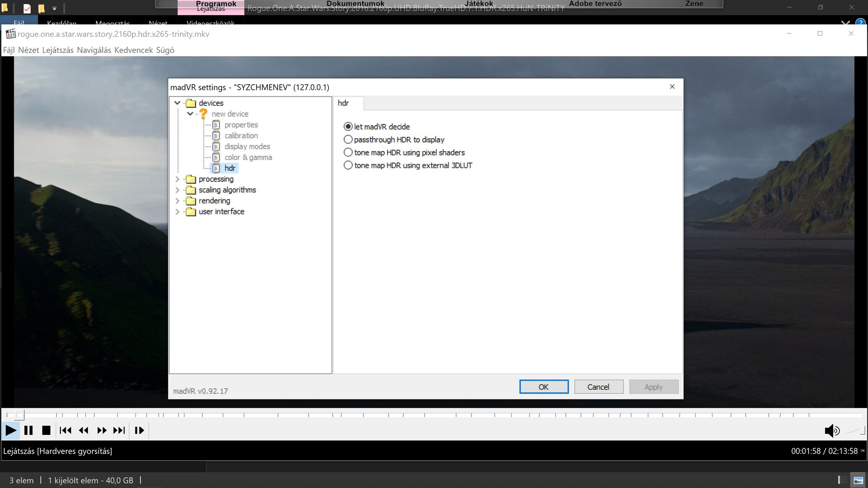The image size is (868, 488).
Task: Mute the player volume speaker icon
Action: click(x=832, y=431)
